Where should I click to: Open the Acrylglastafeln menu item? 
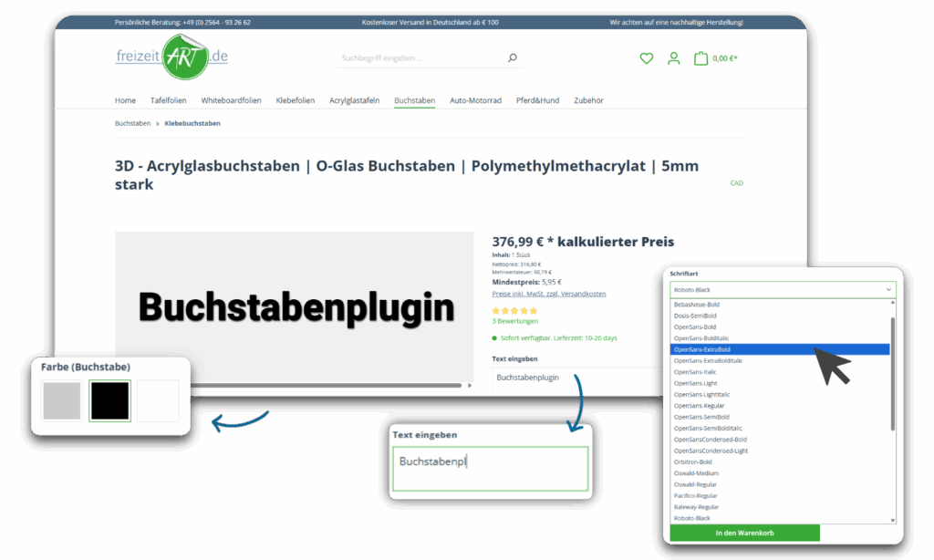[354, 100]
